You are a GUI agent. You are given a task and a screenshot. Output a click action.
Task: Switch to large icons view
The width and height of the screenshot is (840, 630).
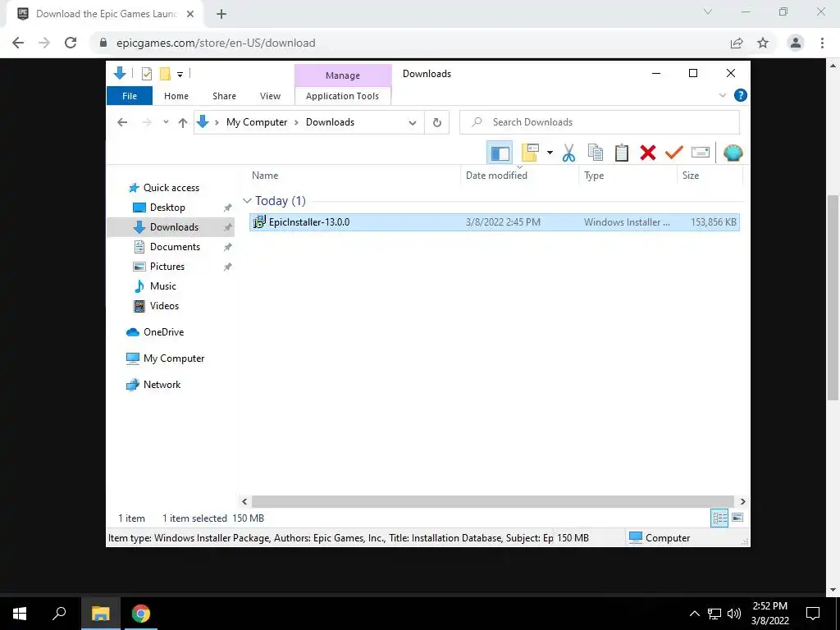coord(737,518)
